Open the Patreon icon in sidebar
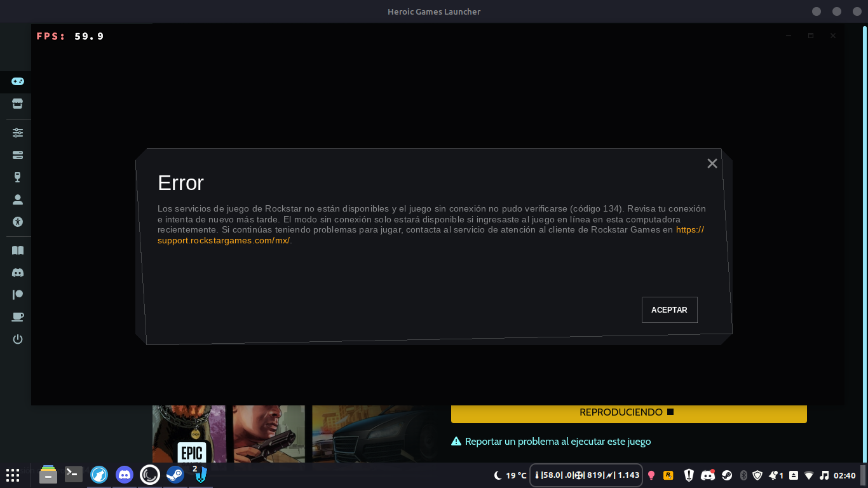Screen dimensions: 868x488 (x=18, y=295)
